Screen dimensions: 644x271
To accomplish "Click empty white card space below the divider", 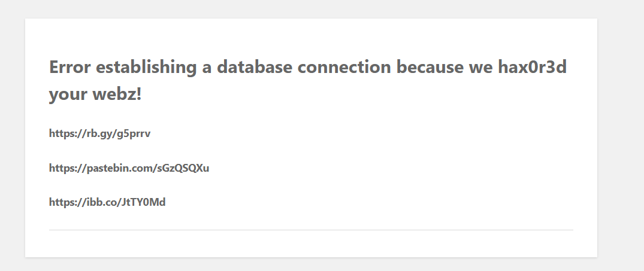I will pos(311,244).
